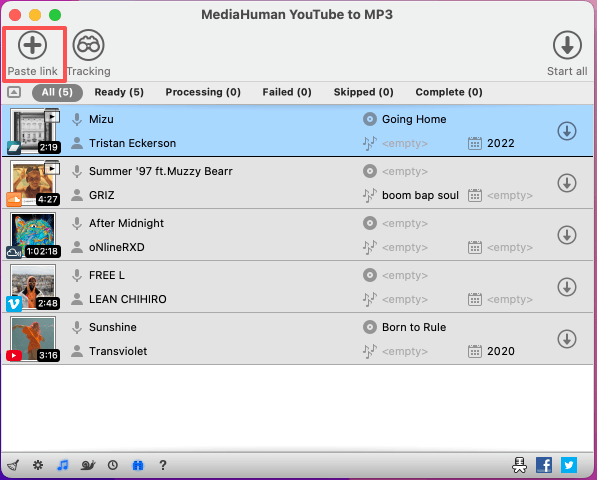Download the Mizu track
Viewport: 597px width, 480px height.
point(567,131)
